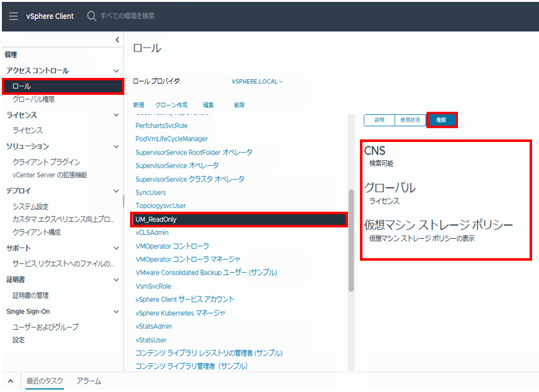Open クライアント プラグイン page
Screen dimensions: 539x392
coord(46,162)
